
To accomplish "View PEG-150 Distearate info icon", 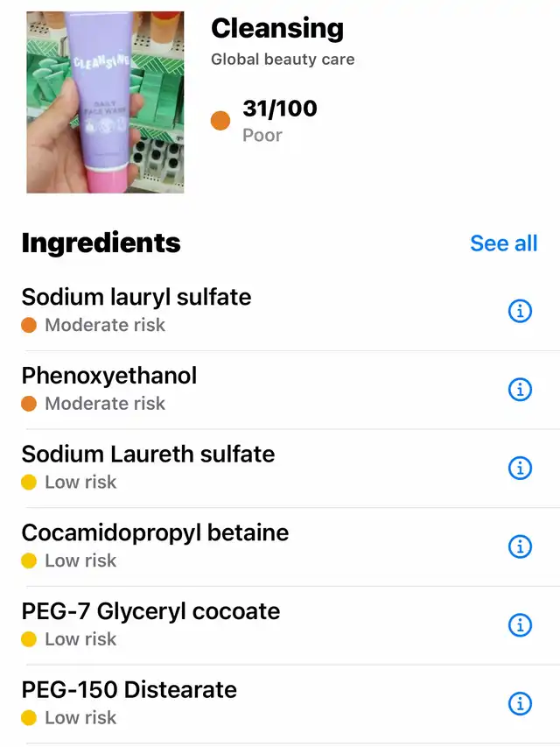I will click(520, 703).
